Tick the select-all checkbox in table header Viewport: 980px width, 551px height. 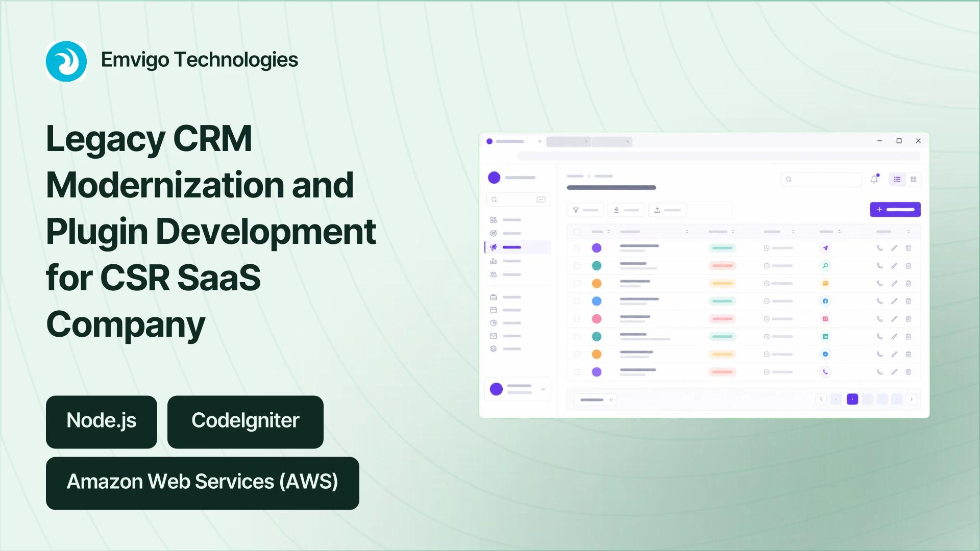[x=577, y=232]
